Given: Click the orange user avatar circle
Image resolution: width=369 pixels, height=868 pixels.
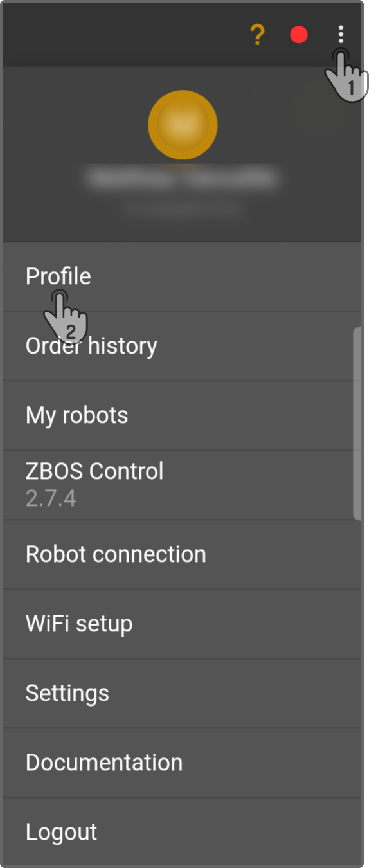Looking at the screenshot, I should pos(183,125).
